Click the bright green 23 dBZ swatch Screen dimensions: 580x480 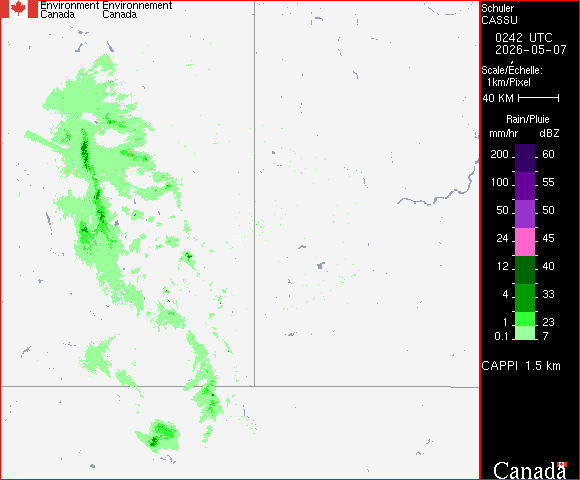click(525, 319)
